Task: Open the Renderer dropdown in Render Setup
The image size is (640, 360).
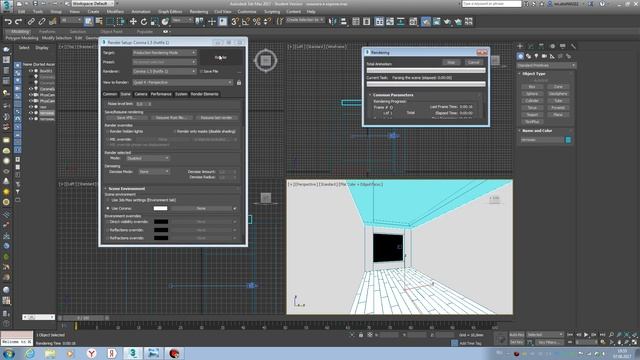Action: [164, 71]
